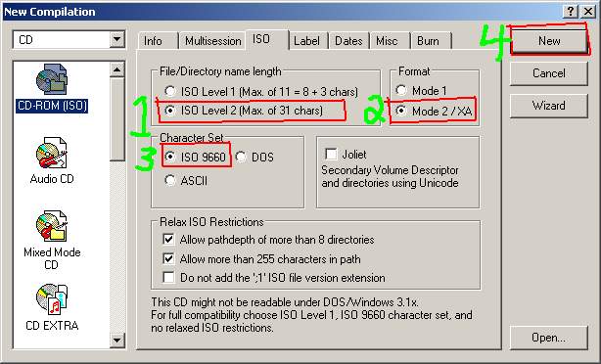
Task: Select the ASCII character set option
Action: 170,180
